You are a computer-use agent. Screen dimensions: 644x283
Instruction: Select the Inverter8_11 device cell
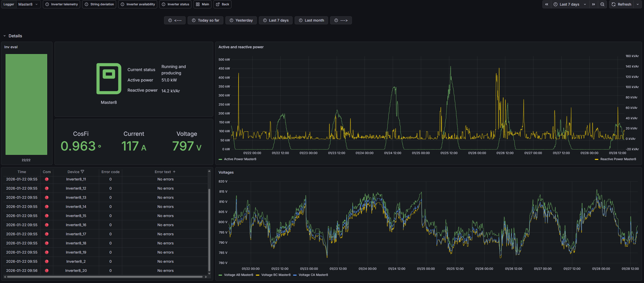(76, 179)
